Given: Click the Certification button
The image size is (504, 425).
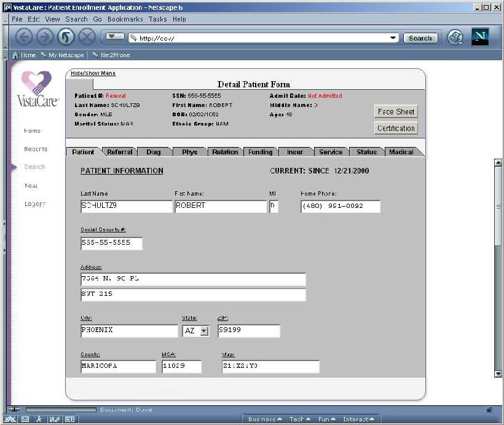Looking at the screenshot, I should point(396,128).
